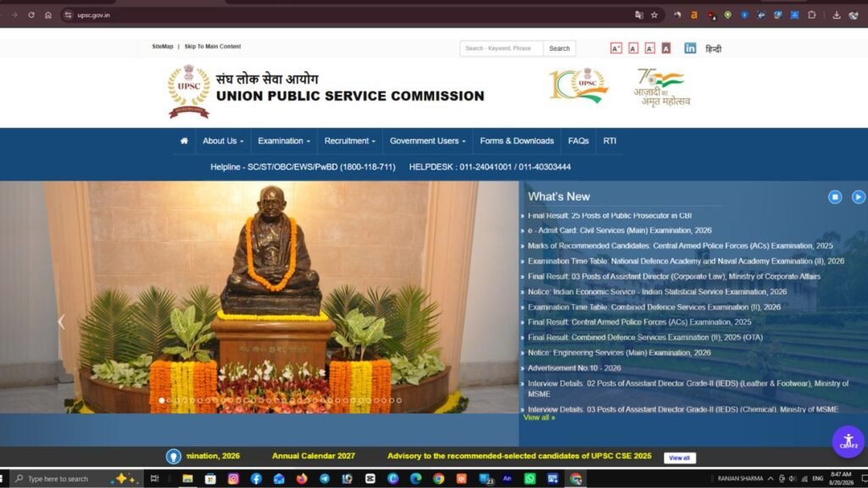Click View all » under What's New
The image size is (868, 488).
539,418
